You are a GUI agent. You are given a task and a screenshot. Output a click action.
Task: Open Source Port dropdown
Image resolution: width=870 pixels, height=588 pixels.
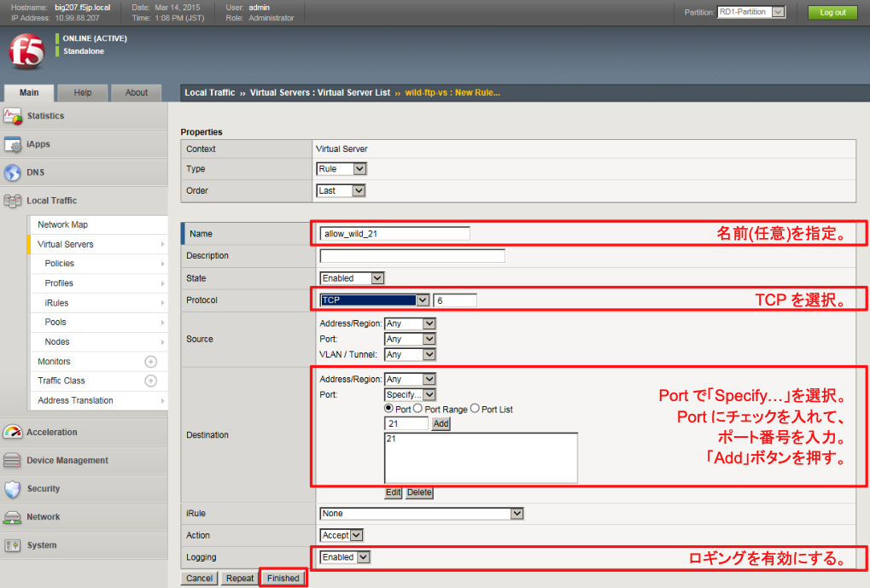coord(410,339)
